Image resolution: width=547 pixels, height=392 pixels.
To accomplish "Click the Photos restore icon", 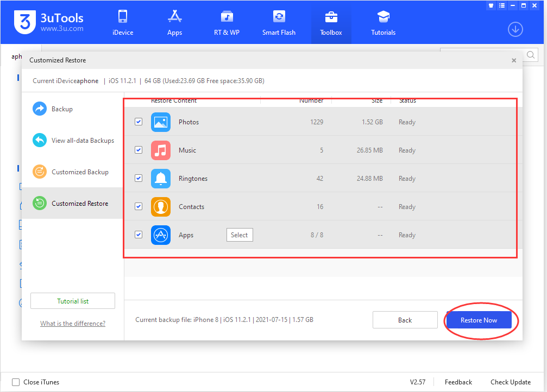I will point(161,122).
